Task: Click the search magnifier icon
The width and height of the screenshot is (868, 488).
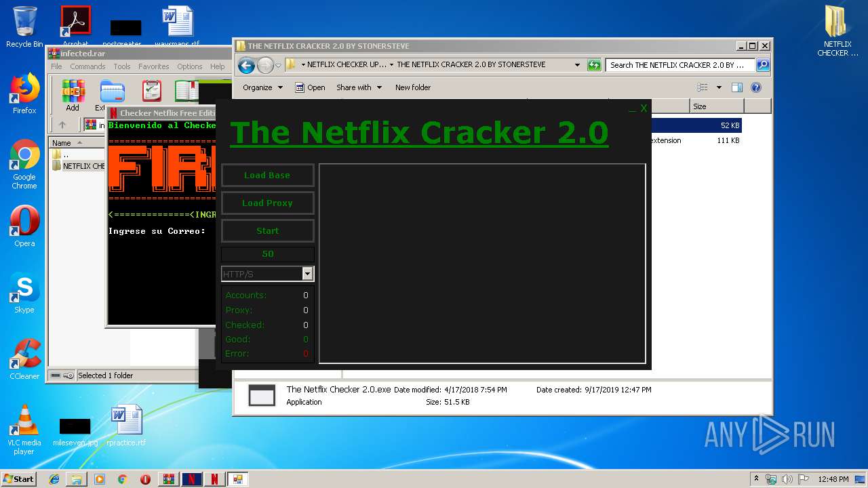Action: point(763,65)
